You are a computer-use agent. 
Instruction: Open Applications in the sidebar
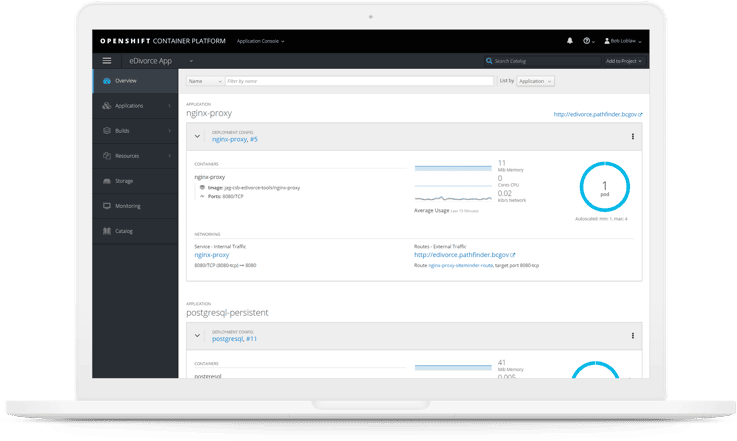point(135,106)
